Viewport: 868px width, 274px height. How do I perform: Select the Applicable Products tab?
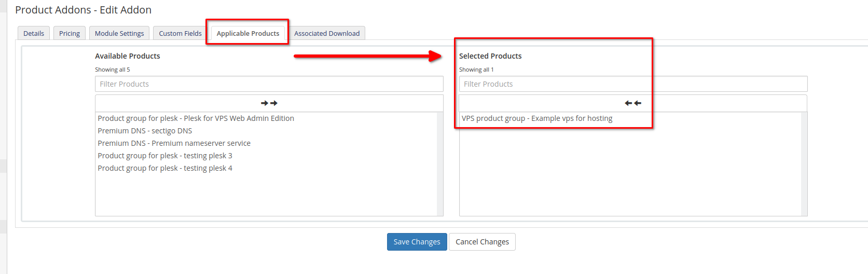(247, 33)
